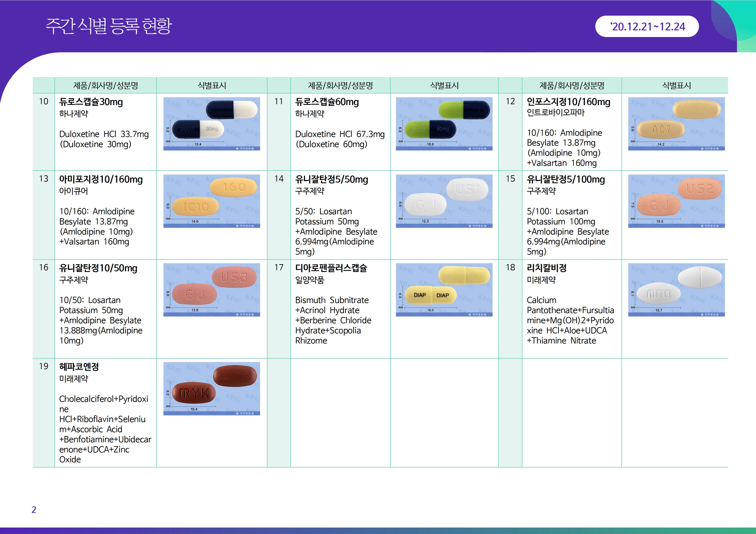Click the green 듀로스캡슐60mg capsule photo
The width and height of the screenshot is (756, 534).
click(x=444, y=124)
